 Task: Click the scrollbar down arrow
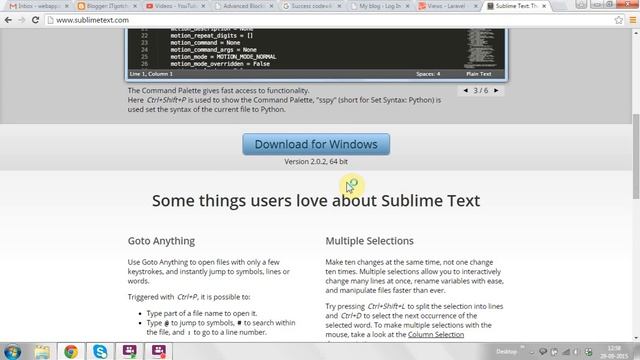[x=636, y=338]
